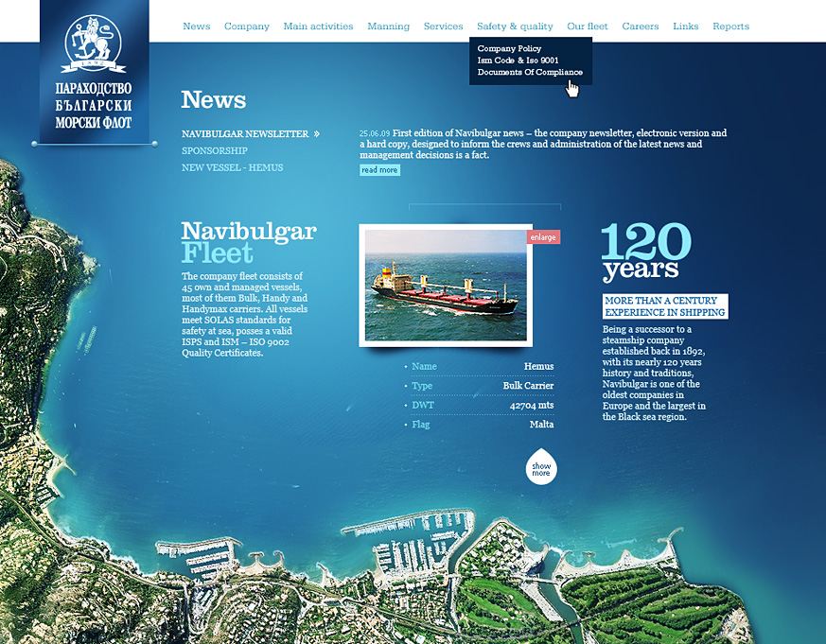Click the Navibulgar lion logo emblem

click(x=94, y=44)
